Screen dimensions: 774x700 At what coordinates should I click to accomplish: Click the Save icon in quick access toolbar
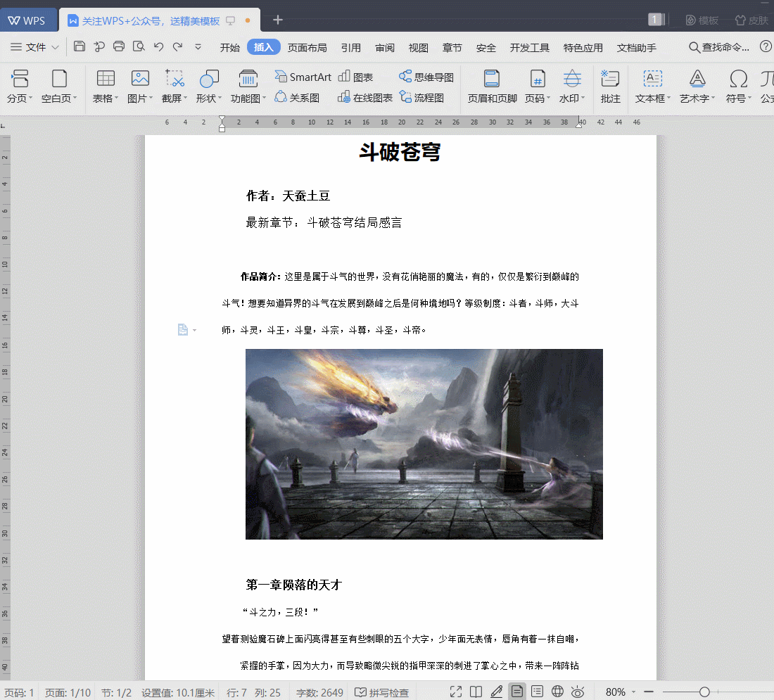80,47
